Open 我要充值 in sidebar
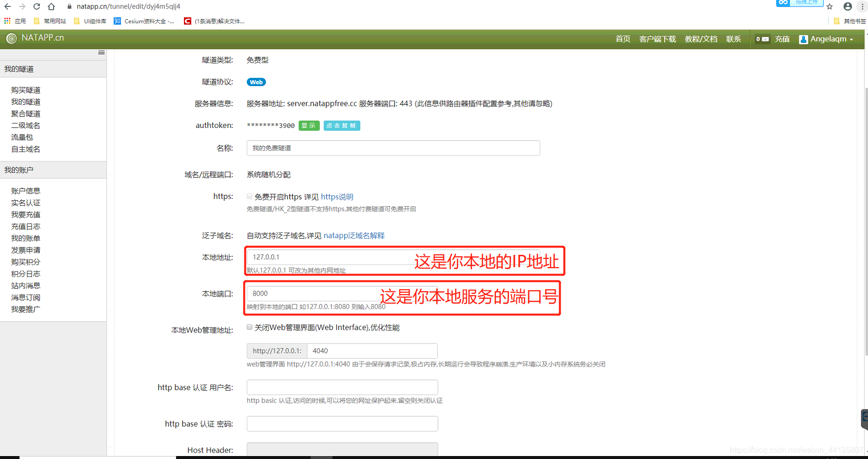 point(26,214)
